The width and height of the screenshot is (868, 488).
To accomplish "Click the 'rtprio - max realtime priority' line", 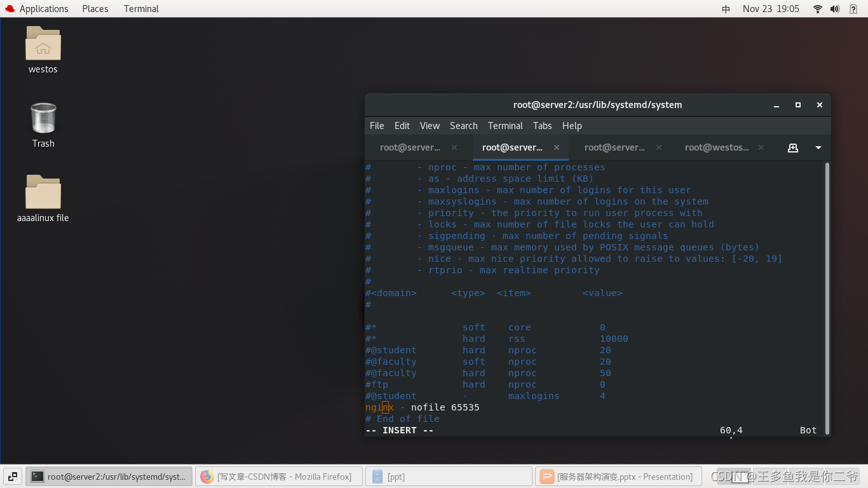I will [x=483, y=270].
